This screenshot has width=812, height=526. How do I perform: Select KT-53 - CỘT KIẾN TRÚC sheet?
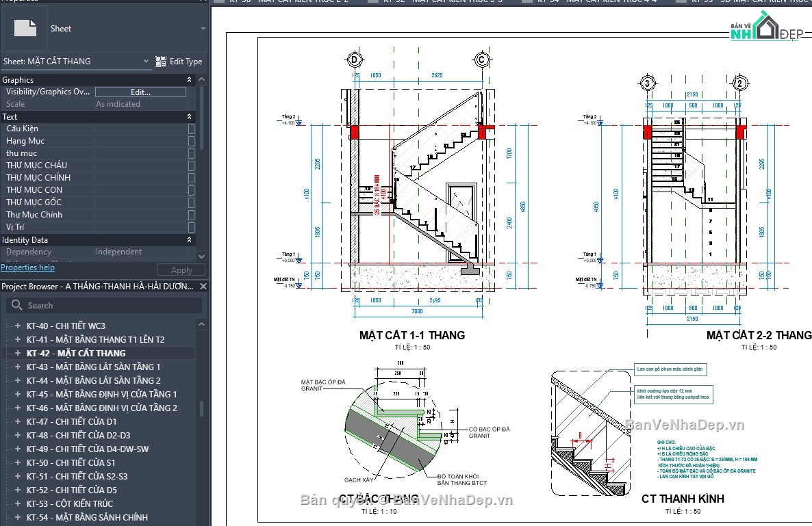coord(69,503)
